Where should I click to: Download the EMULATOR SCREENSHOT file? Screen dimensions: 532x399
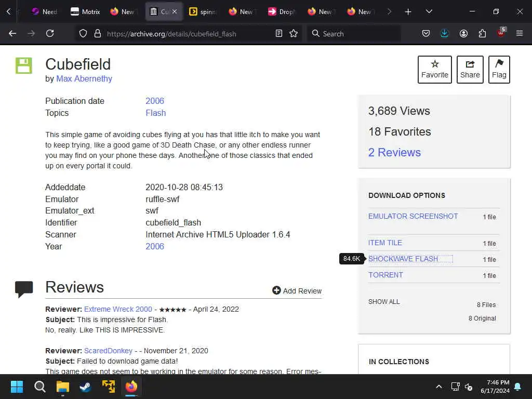click(413, 217)
